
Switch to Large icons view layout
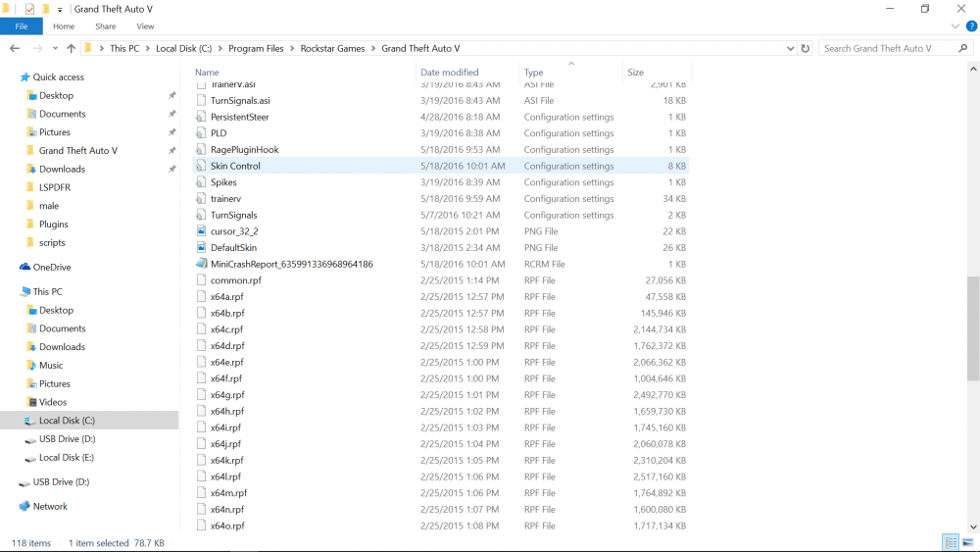pyautogui.click(x=967, y=542)
